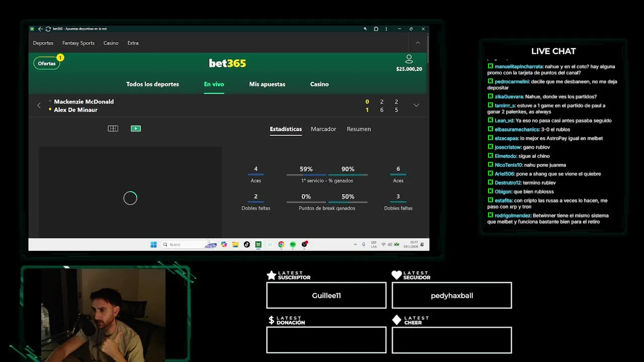Open the Wi-Fi network tray icon
Image resolution: width=644 pixels, height=362 pixels.
click(383, 244)
